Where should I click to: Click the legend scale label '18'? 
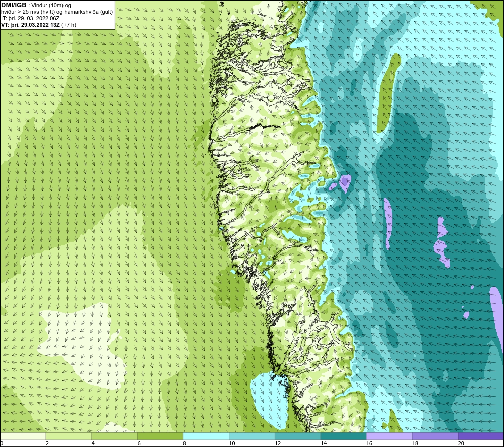[x=415, y=444]
